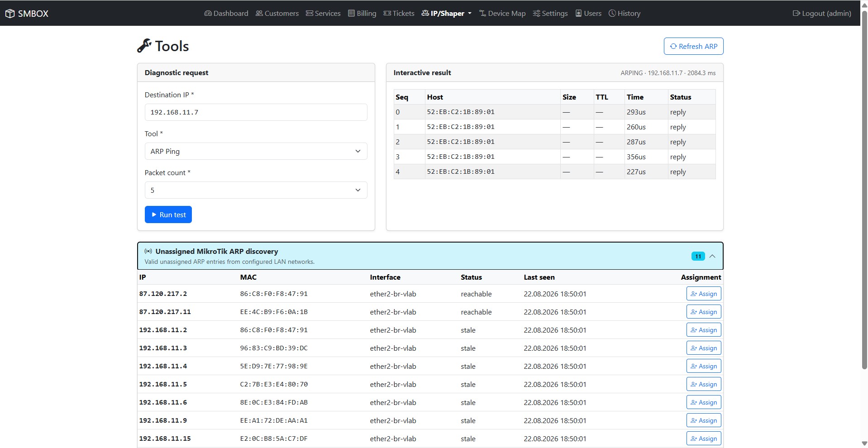Open the Services section
868x448 pixels.
pos(323,14)
